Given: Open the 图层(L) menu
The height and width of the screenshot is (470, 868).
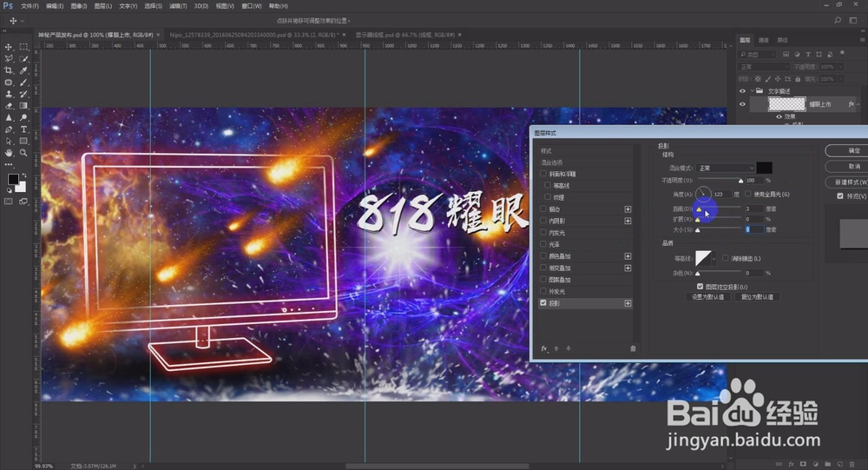Looking at the screenshot, I should pos(103,6).
